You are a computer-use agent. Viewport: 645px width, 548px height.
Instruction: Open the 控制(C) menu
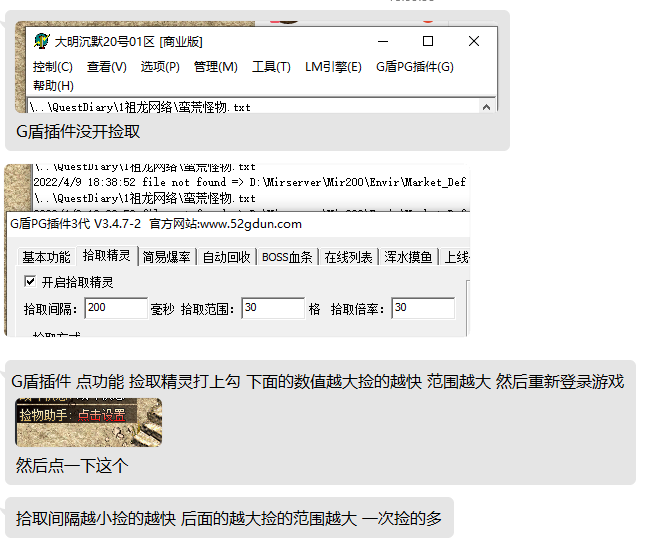[53, 67]
